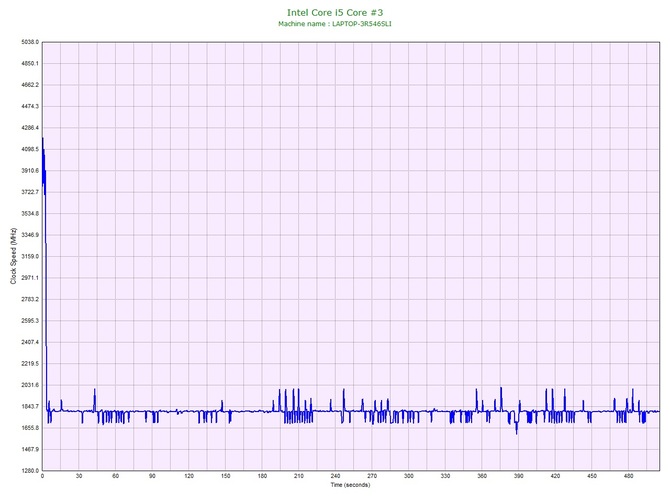Click the 150 tick on time axis
The width and height of the screenshot is (670, 502).
pos(226,476)
